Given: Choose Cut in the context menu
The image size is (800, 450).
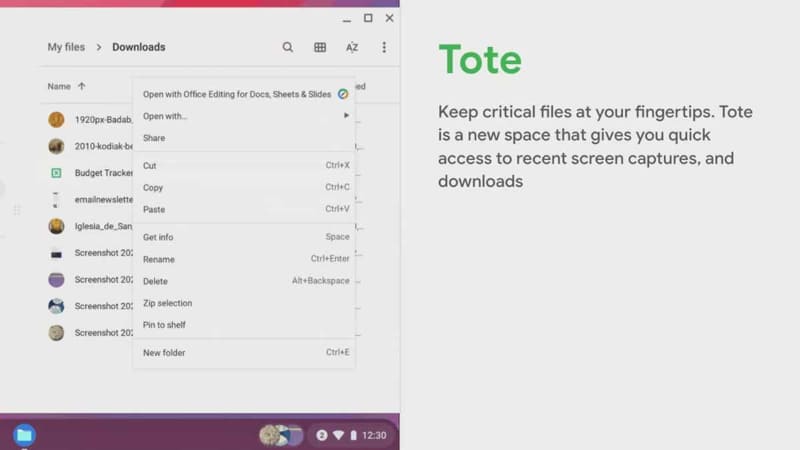Looking at the screenshot, I should coord(244,165).
